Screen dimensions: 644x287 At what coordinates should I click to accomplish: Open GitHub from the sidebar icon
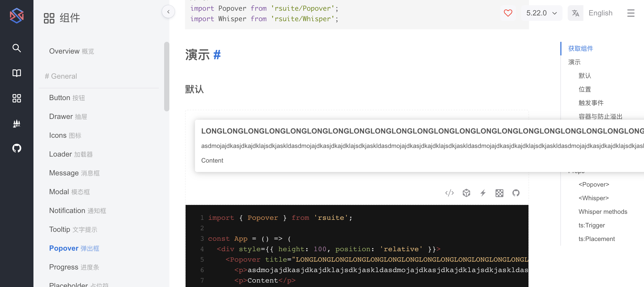click(x=16, y=148)
